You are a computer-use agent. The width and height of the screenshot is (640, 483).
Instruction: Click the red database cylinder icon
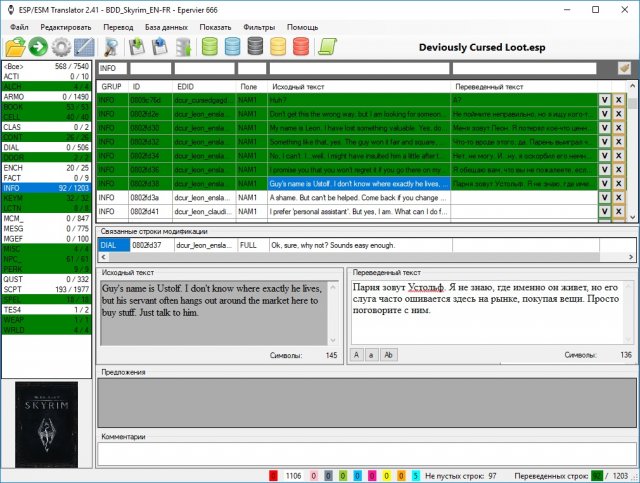coord(280,46)
